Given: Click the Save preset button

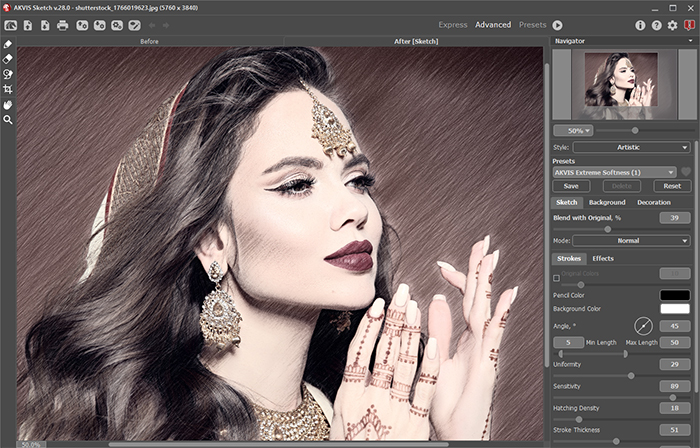Looking at the screenshot, I should 570,186.
